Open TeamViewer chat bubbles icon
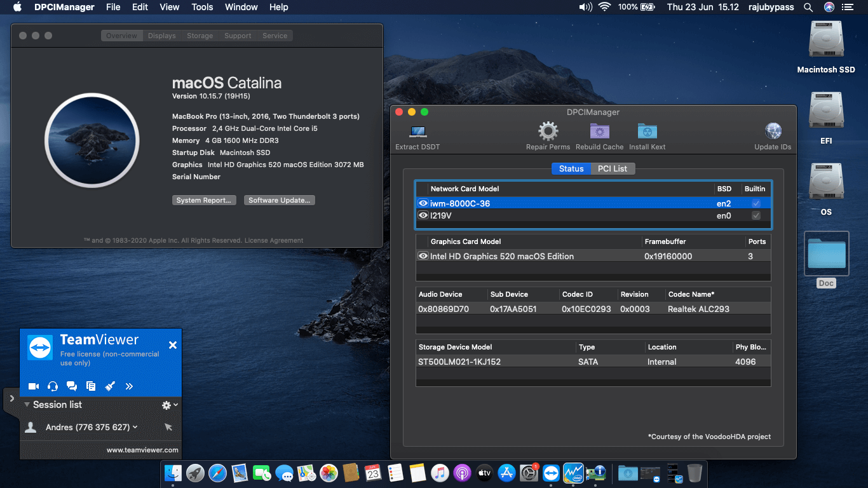The image size is (868, 488). 72,386
